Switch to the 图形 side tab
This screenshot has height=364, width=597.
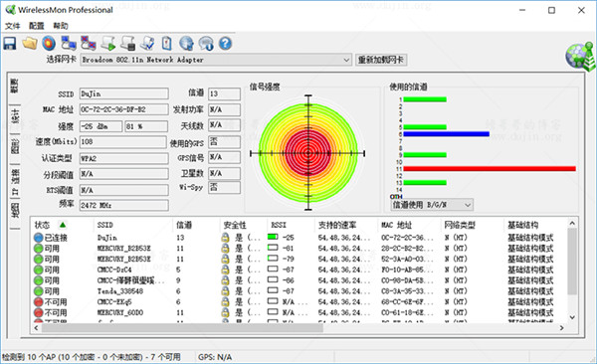pyautogui.click(x=15, y=146)
